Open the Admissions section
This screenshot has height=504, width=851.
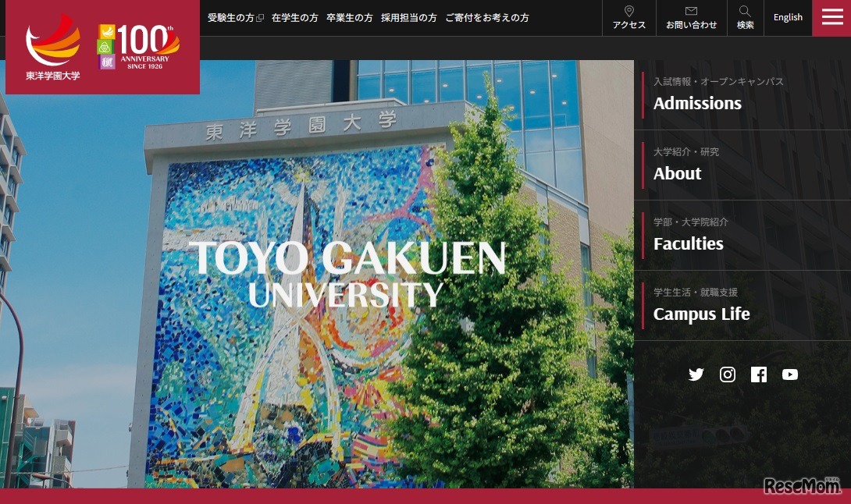(x=697, y=102)
